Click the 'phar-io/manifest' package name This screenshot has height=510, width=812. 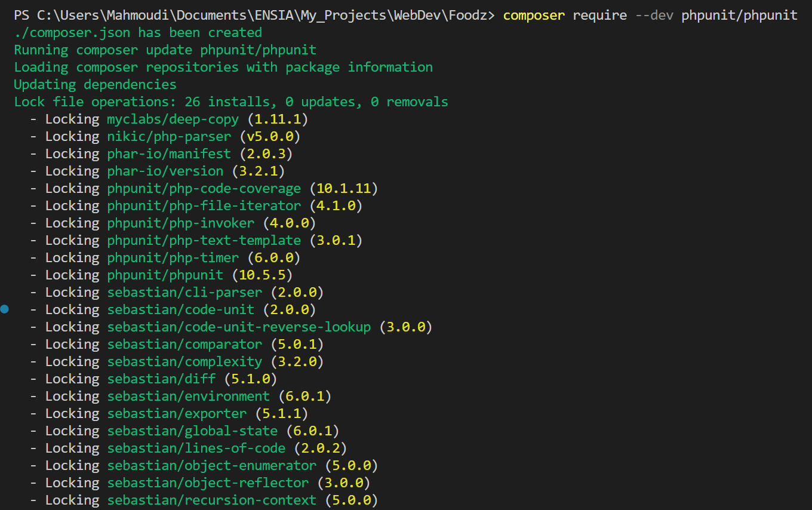(169, 153)
